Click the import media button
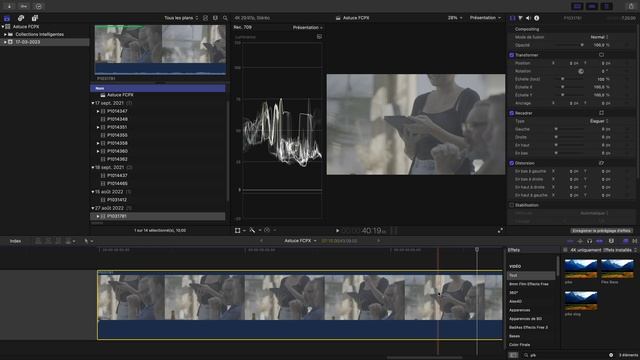 [9, 6]
